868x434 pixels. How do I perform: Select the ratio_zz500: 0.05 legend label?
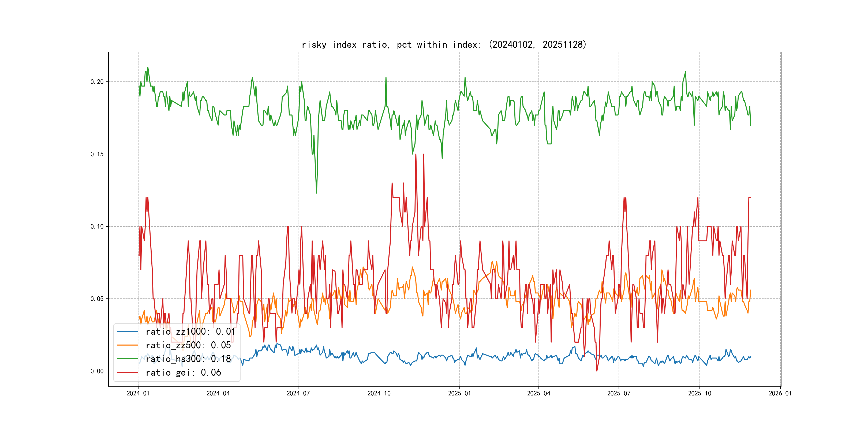(x=188, y=345)
